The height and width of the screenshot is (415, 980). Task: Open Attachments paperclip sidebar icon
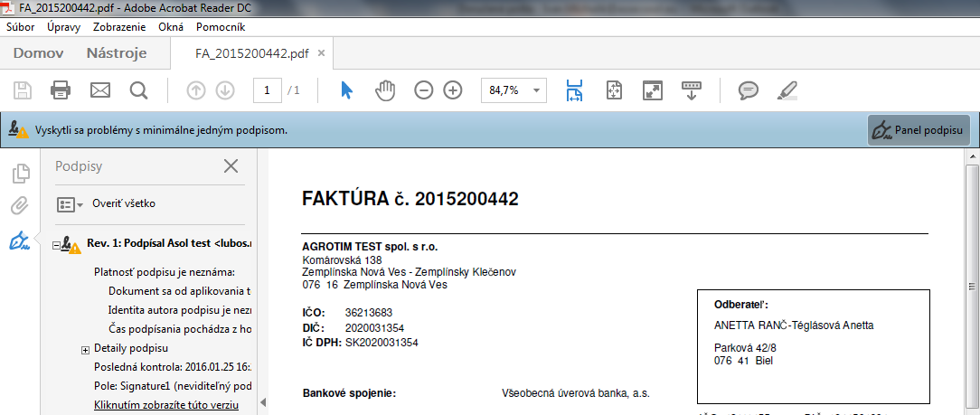pos(21,205)
